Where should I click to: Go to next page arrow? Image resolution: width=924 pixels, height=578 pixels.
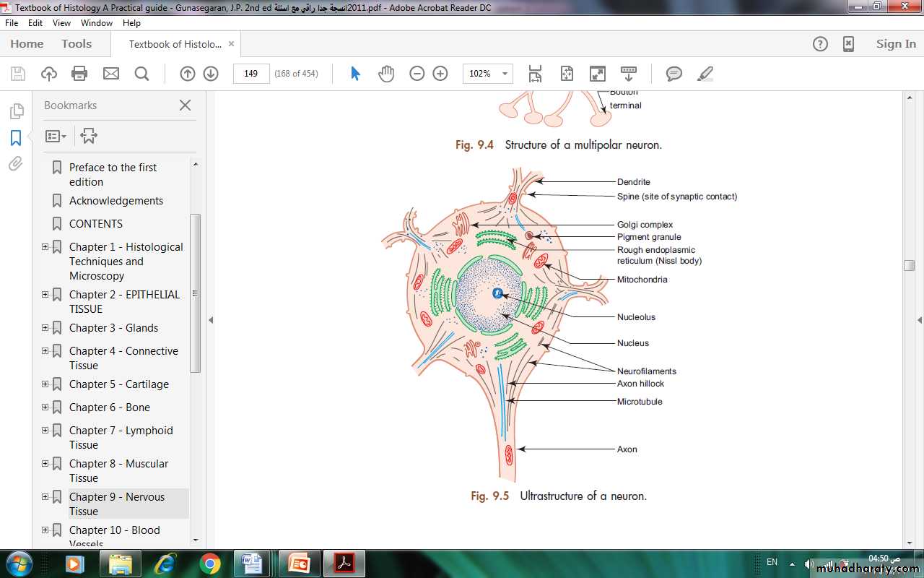point(211,74)
